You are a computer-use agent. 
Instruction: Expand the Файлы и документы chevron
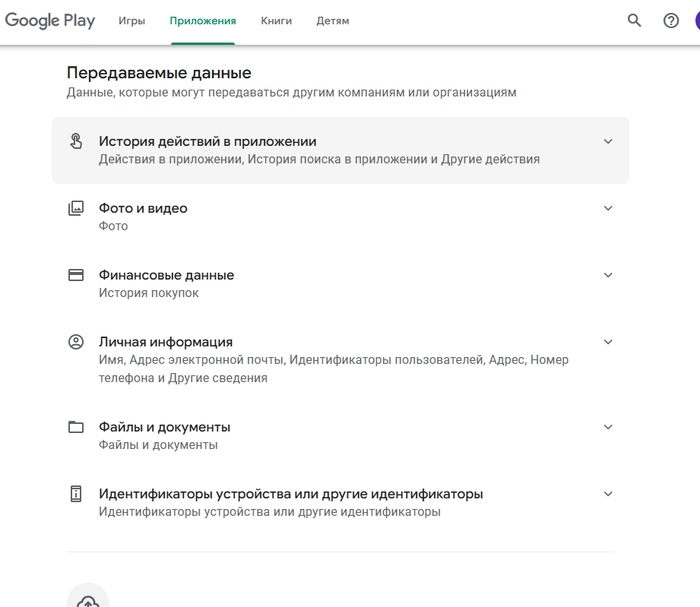(x=608, y=427)
